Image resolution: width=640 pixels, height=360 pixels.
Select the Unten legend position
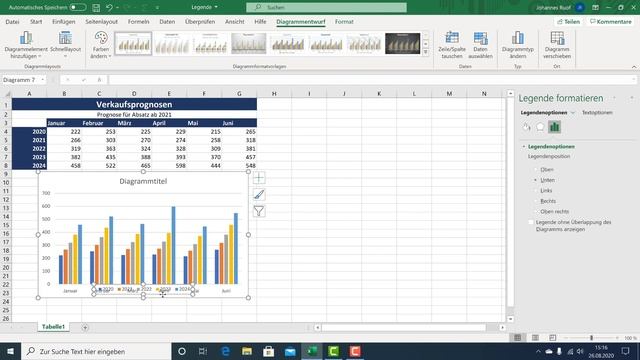(x=536, y=180)
